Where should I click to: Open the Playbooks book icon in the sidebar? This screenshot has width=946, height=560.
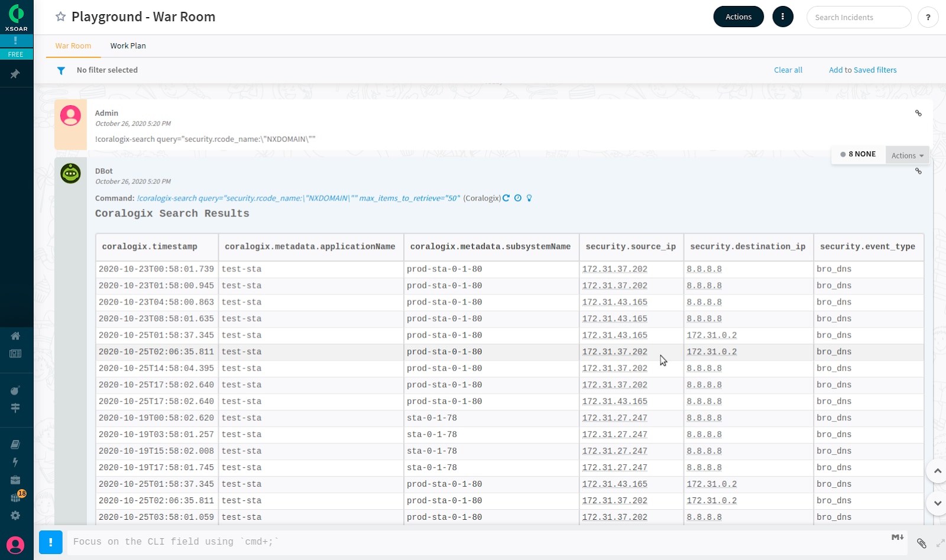15,444
